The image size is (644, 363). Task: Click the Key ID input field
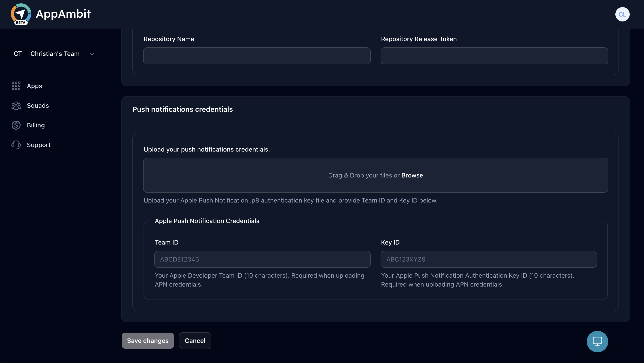click(489, 259)
